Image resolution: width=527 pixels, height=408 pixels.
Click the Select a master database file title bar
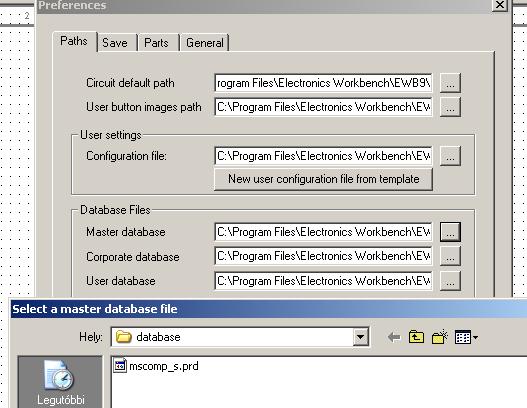click(x=269, y=309)
